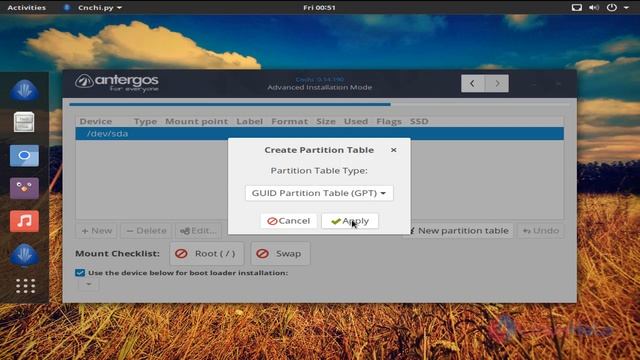Open boot loader device dropdown

pyautogui.click(x=88, y=284)
